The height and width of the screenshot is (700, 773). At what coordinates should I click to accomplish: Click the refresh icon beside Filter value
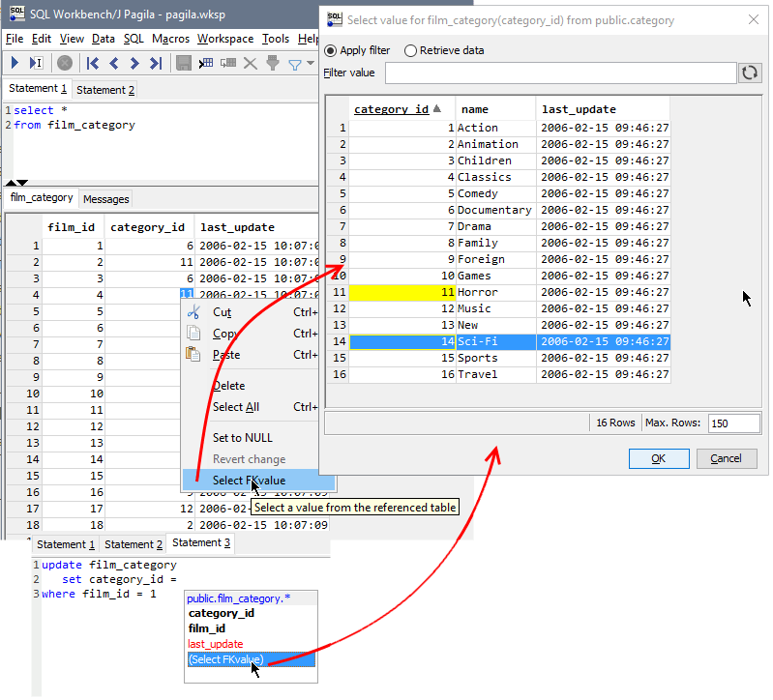[x=750, y=73]
